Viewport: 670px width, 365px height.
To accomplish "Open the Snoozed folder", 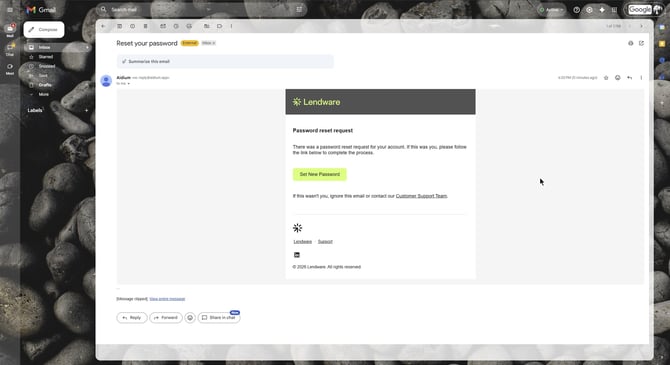I will (x=47, y=66).
